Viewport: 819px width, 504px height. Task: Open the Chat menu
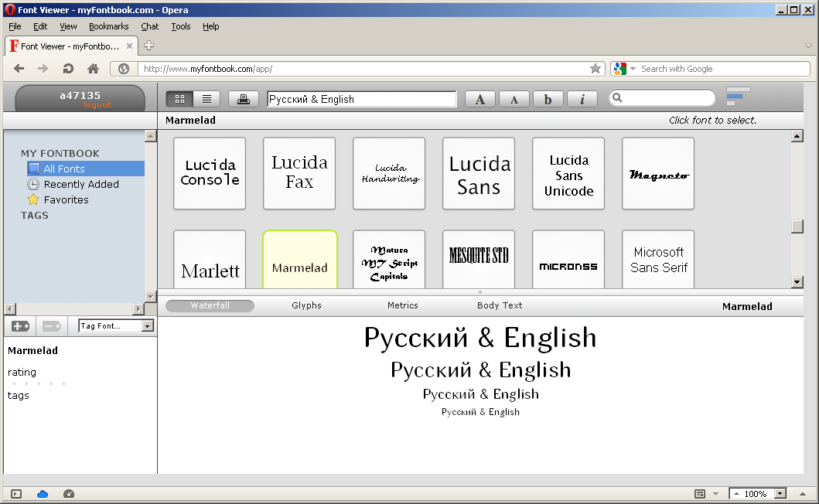click(x=149, y=26)
